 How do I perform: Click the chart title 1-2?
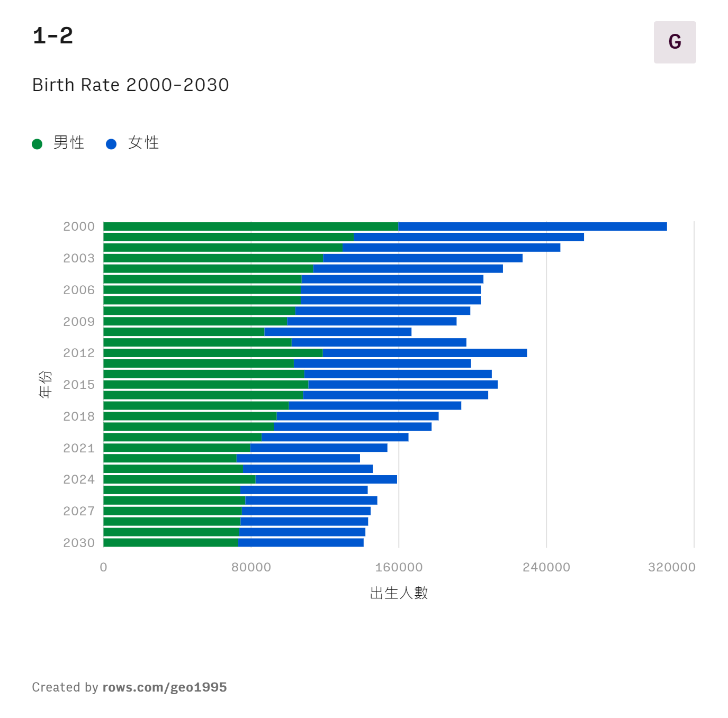point(53,36)
